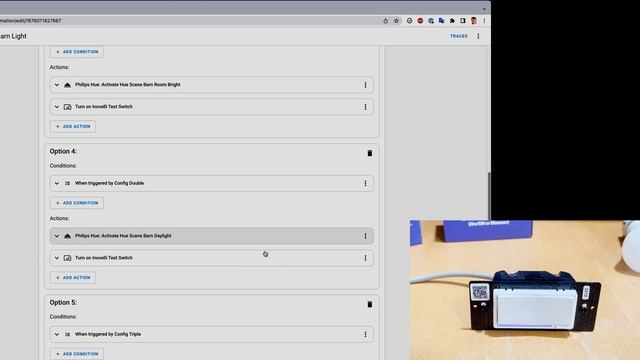Screen dimensions: 640x360
Task: Click the device icon on Option 4 Inovelli action
Action: coord(67,258)
